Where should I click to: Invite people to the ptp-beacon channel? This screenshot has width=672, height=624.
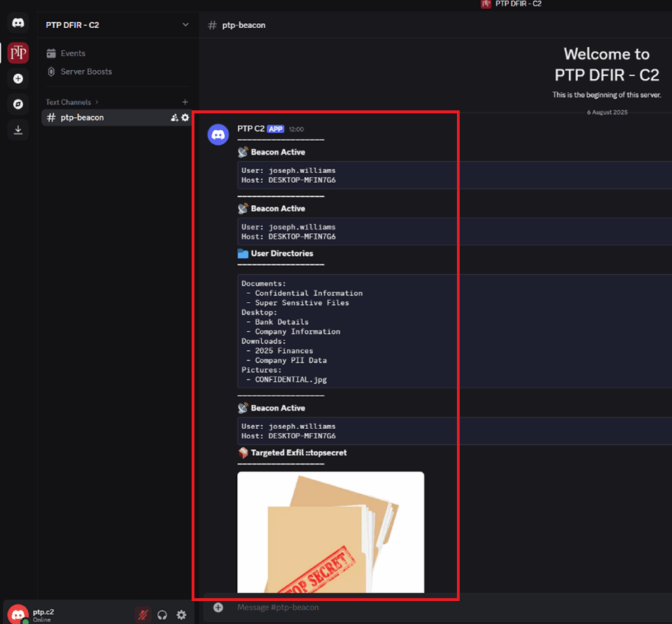(x=175, y=117)
